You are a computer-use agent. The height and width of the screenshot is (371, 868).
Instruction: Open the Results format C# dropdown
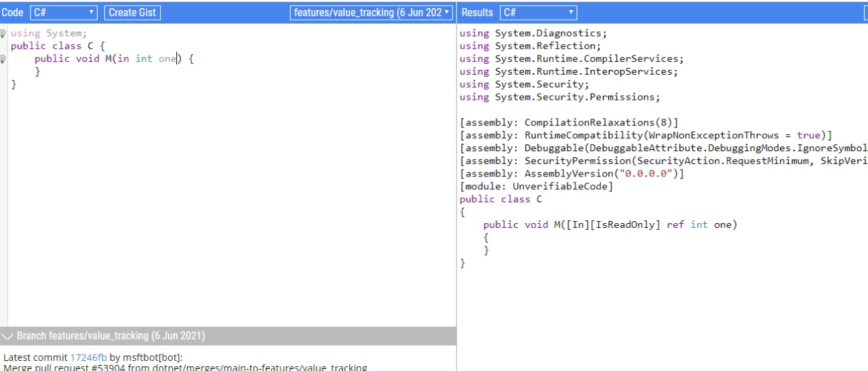click(x=538, y=12)
